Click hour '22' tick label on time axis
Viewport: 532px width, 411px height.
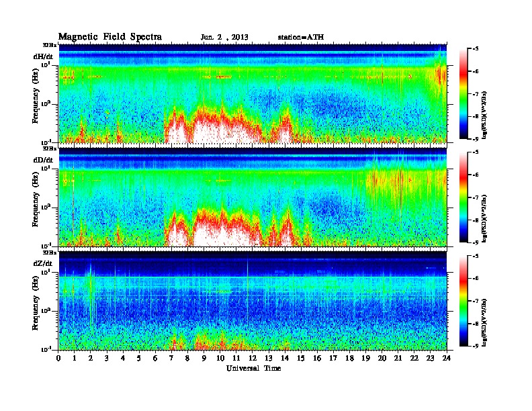pyautogui.click(x=414, y=358)
